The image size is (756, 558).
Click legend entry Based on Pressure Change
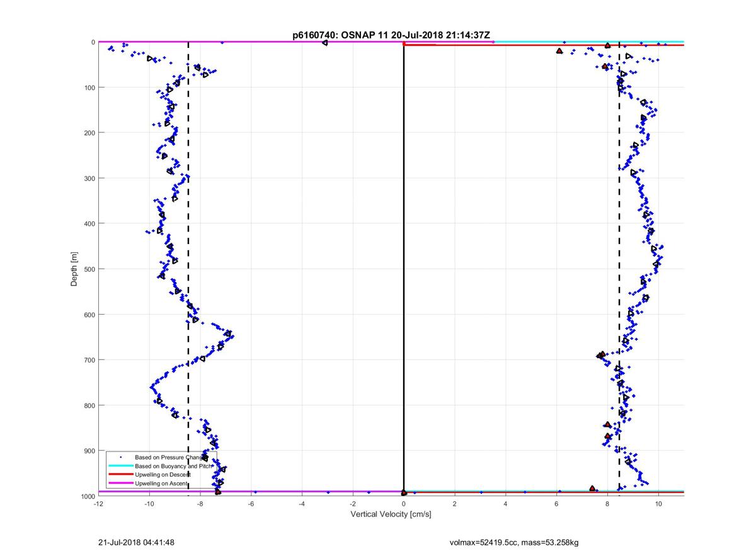(x=169, y=456)
